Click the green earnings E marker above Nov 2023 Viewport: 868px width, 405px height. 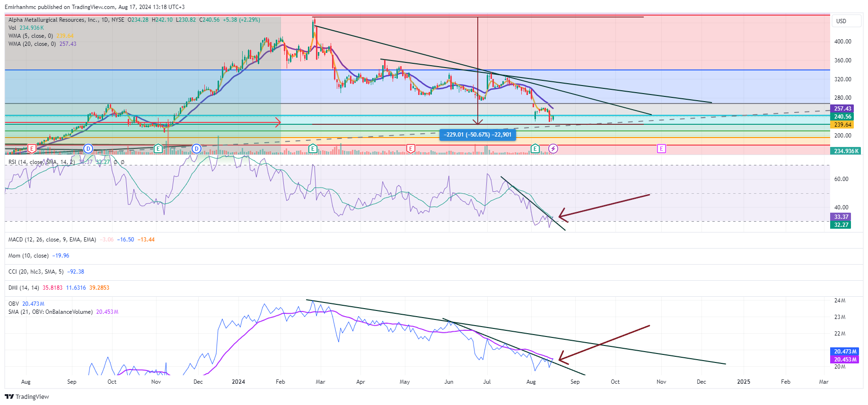(158, 149)
